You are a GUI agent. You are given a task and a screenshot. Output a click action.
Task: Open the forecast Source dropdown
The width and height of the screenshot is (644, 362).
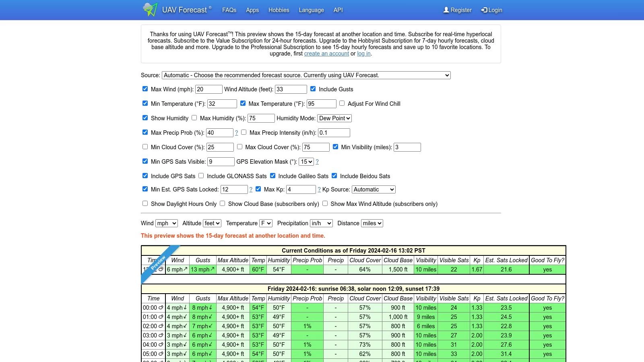(x=306, y=75)
